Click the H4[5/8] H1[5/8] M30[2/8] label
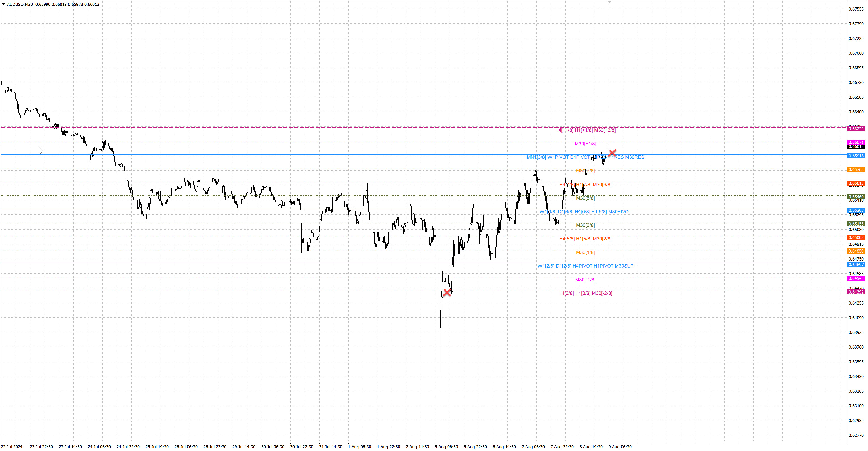 pos(585,239)
